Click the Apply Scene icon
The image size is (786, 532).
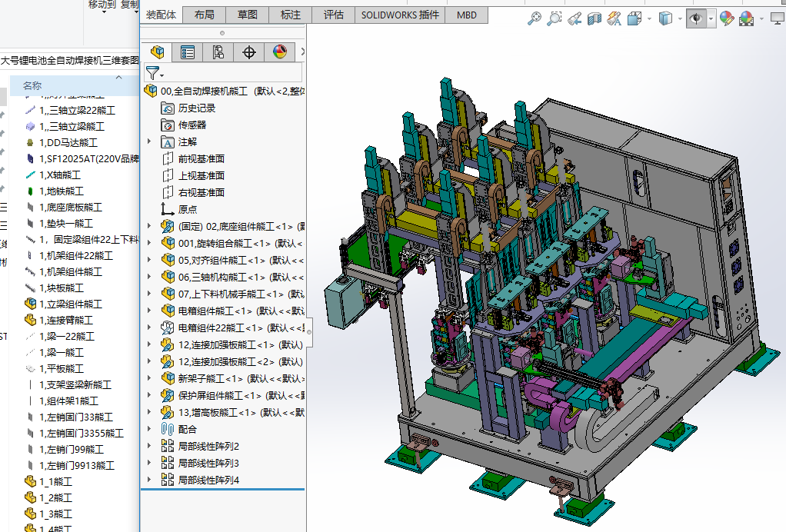[x=747, y=19]
